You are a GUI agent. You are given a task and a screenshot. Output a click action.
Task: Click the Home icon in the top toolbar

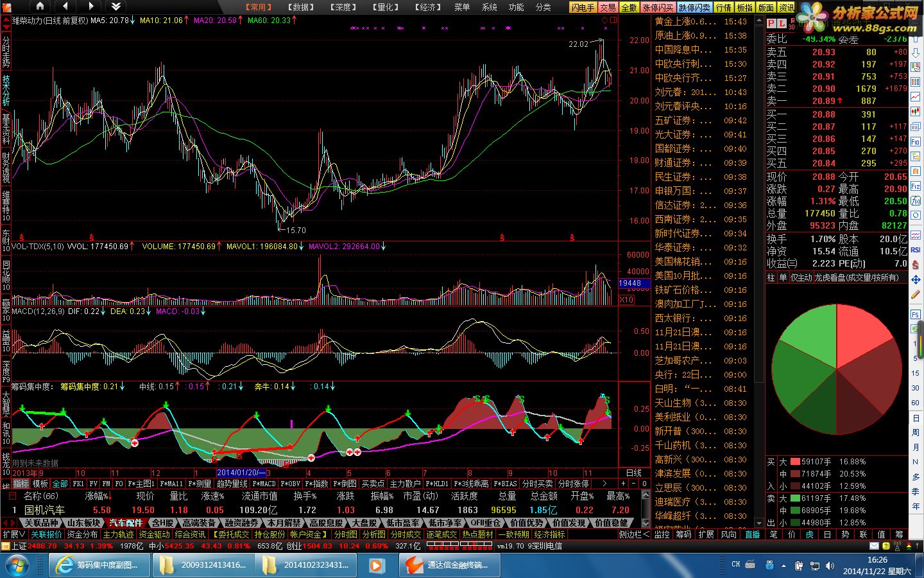(x=40, y=6)
